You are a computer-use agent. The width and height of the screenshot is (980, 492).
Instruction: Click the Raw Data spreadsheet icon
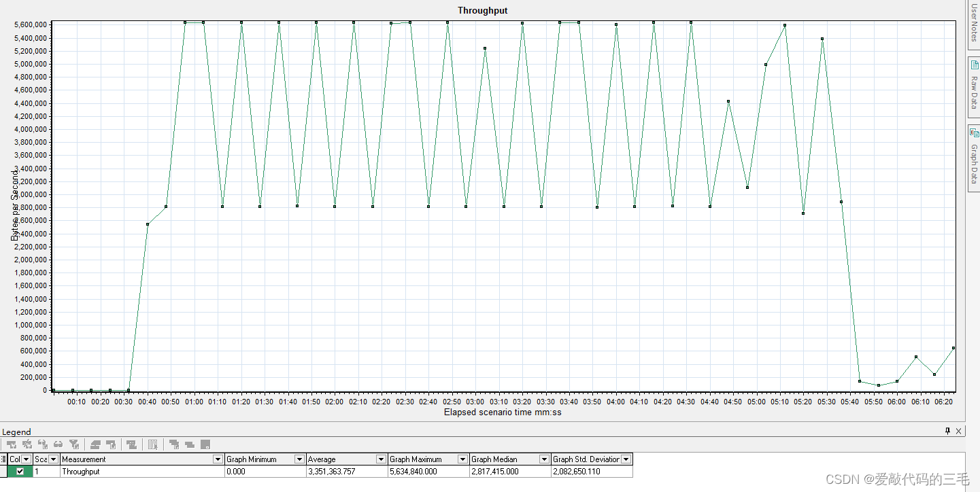pos(974,65)
